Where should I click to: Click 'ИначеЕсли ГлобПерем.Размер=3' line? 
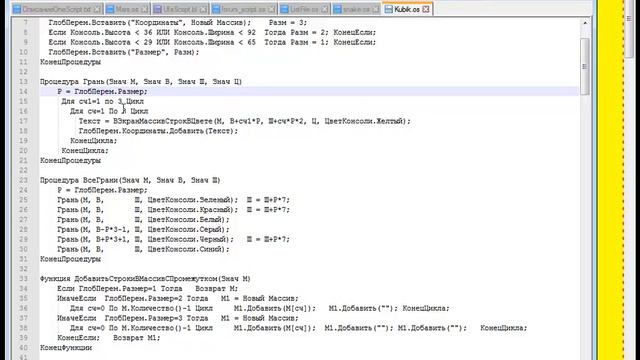click(x=178, y=318)
